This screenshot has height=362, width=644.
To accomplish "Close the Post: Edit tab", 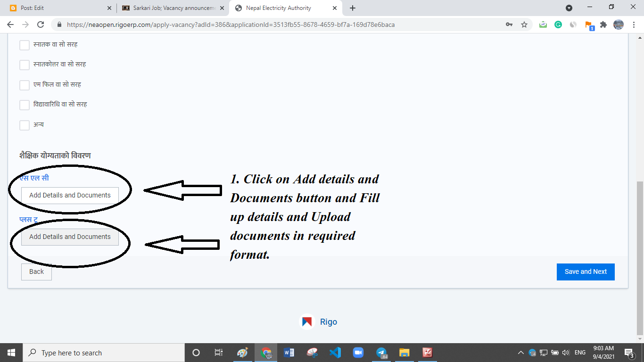I will click(109, 8).
